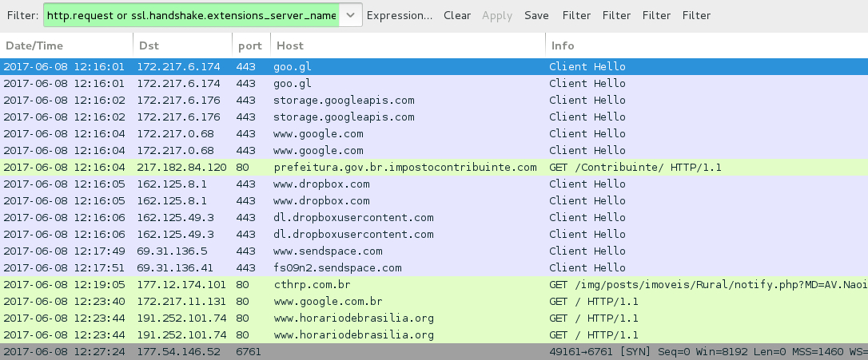This screenshot has height=360, width=868.
Task: Click the Host column header
Action: coord(408,45)
